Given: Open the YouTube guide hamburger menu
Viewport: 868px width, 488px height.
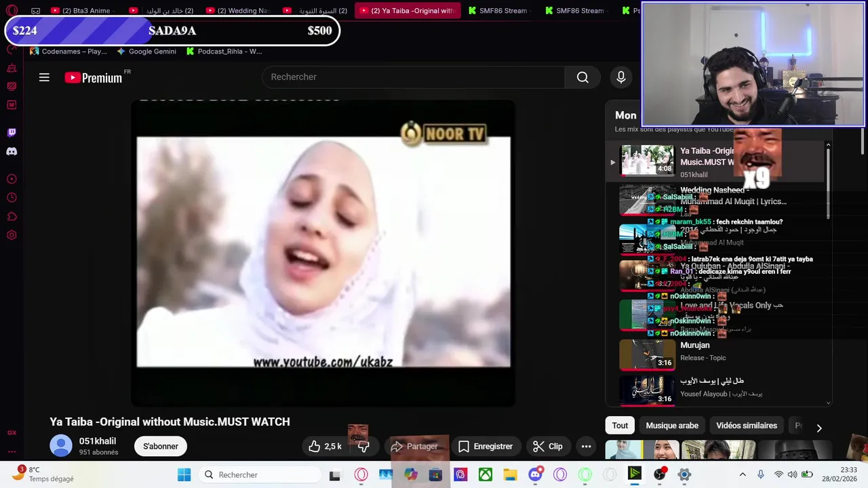Looking at the screenshot, I should coord(44,77).
